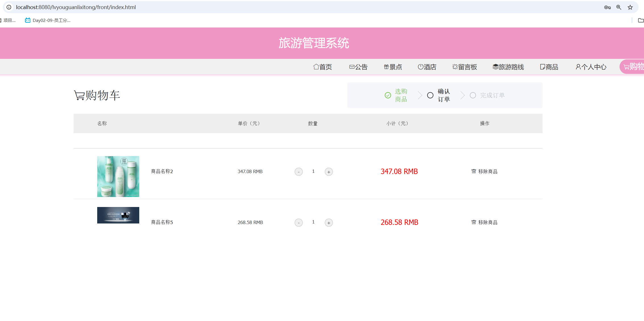Viewport: 644px width, 321px height.
Task: Click the pink 购物车 nav button
Action: (x=633, y=67)
